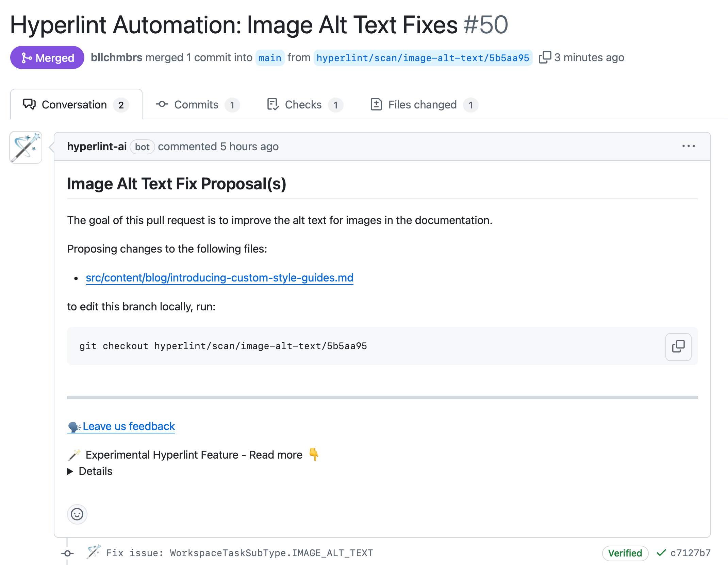Expand the Details disclosure triangle

point(70,471)
